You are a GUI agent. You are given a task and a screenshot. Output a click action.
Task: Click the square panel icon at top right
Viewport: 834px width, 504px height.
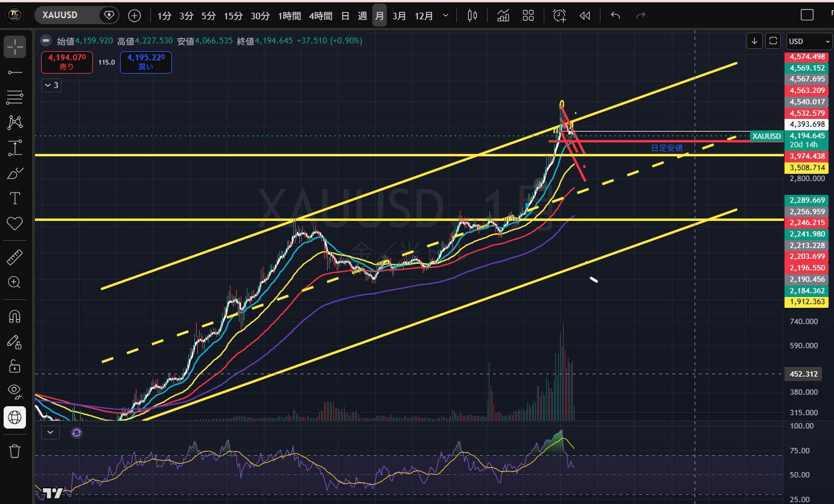807,15
